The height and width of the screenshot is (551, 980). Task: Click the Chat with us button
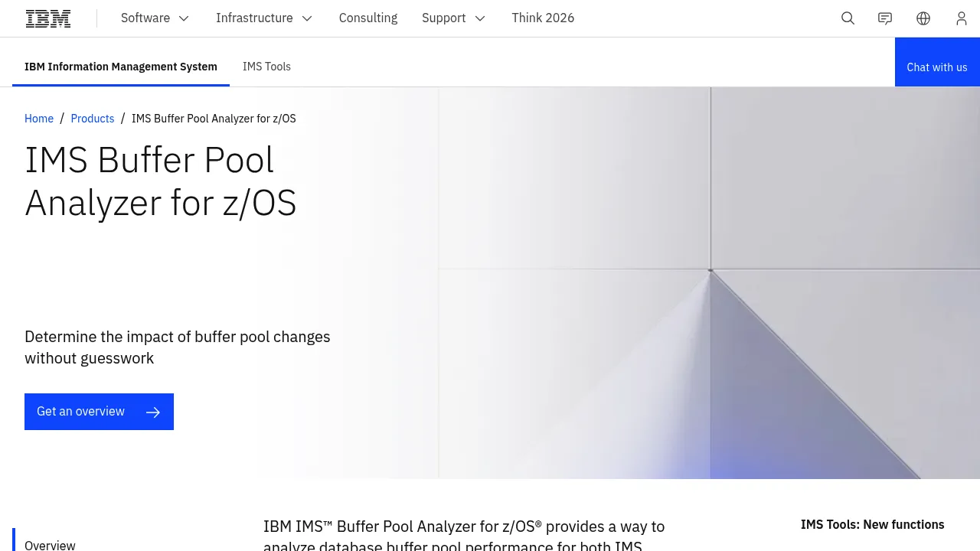pos(937,62)
